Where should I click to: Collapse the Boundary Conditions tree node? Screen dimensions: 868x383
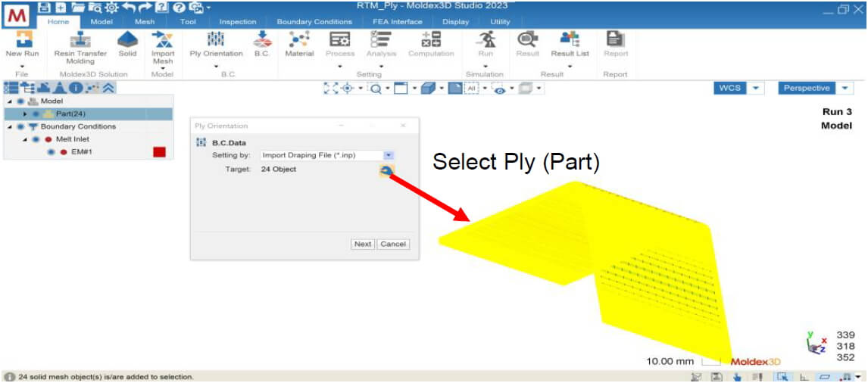pos(11,126)
